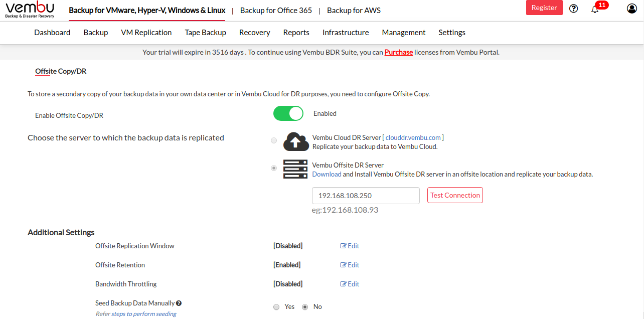Click the eg:192.168.108.93 example text
The height and width of the screenshot is (319, 644).
[x=345, y=210]
